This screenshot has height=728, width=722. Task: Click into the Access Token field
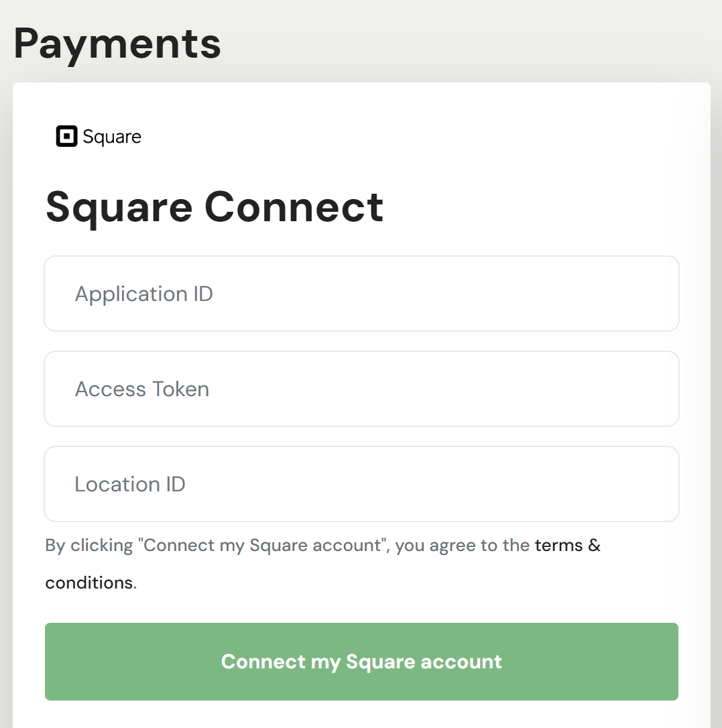(361, 389)
